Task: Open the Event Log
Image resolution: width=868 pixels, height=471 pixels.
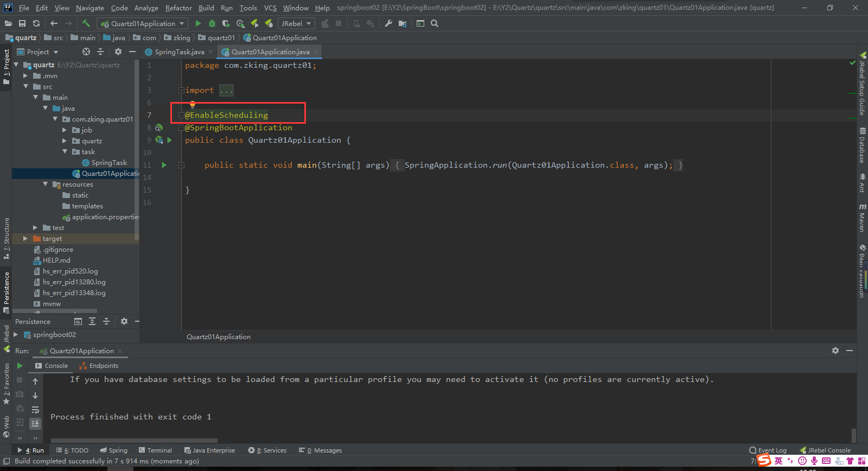Action: tap(768, 450)
